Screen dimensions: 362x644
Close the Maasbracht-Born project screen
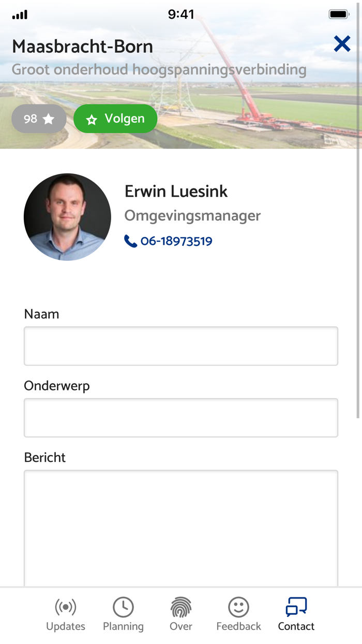point(342,44)
